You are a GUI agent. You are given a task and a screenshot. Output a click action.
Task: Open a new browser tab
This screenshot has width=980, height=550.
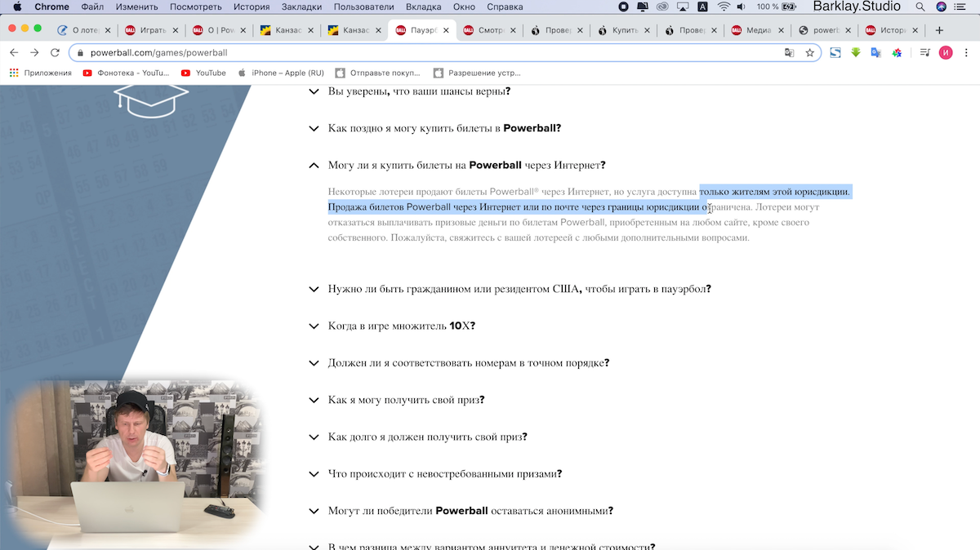pyautogui.click(x=939, y=30)
